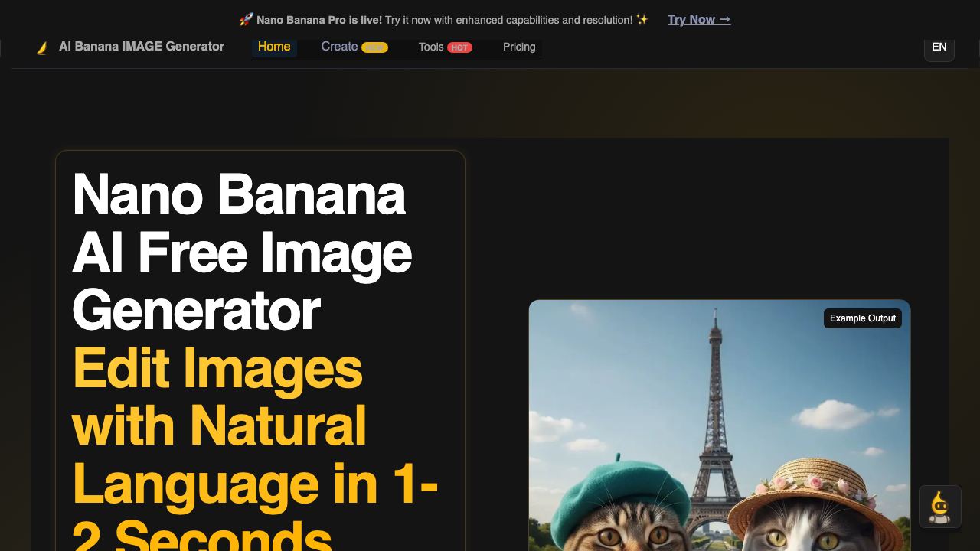Click the rocket emoji in banner
This screenshot has width=980, height=551.
pyautogui.click(x=246, y=20)
